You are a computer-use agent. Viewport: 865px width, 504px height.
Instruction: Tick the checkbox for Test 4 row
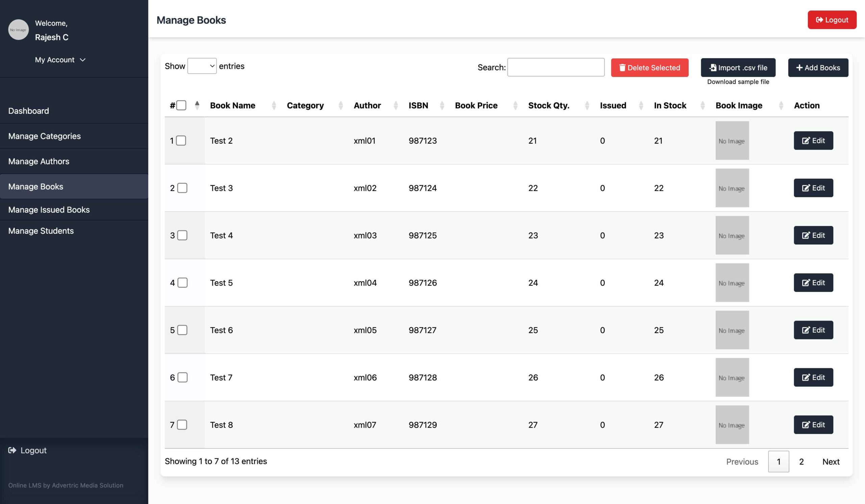point(182,235)
